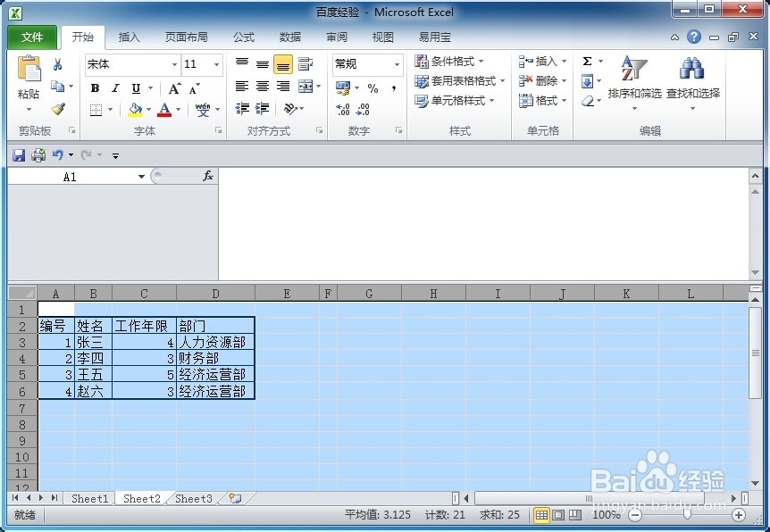
Task: Click the Fill down icon
Action: tap(587, 81)
